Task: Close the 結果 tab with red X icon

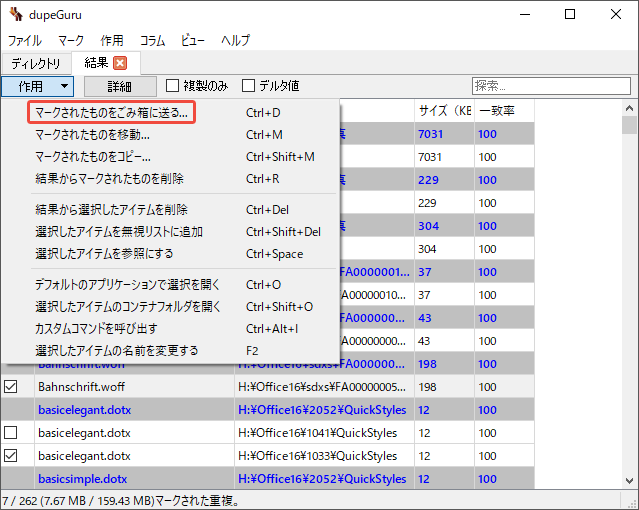Action: point(120,63)
